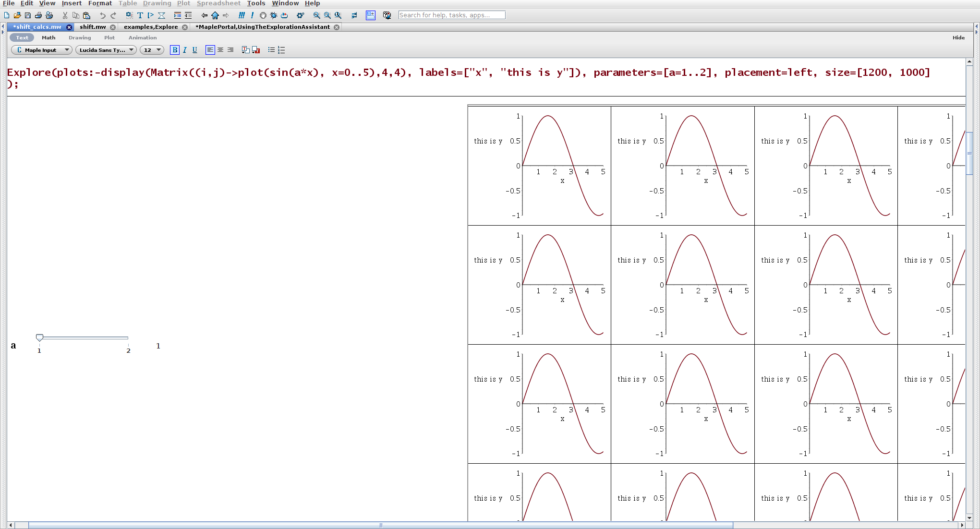The width and height of the screenshot is (980, 529).
Task: Open the Insert menu
Action: pos(72,3)
